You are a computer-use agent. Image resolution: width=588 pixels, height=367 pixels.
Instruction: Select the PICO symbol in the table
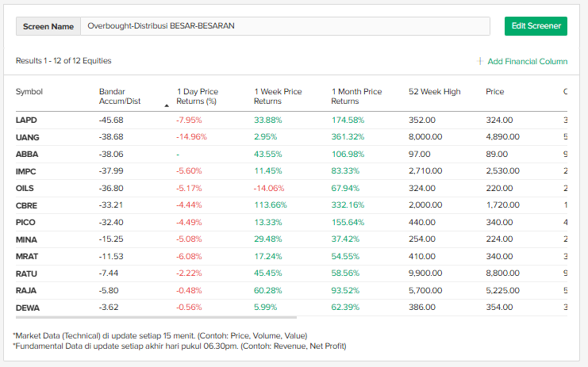[25, 222]
